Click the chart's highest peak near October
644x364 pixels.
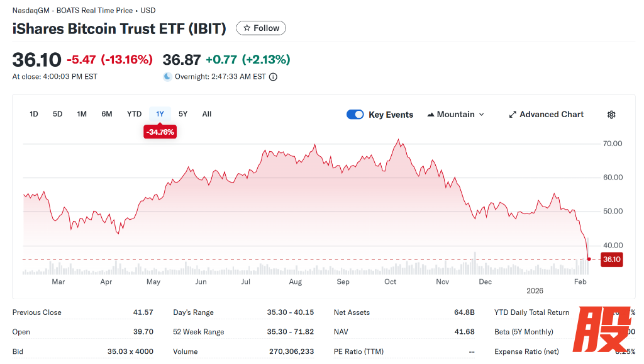397,140
